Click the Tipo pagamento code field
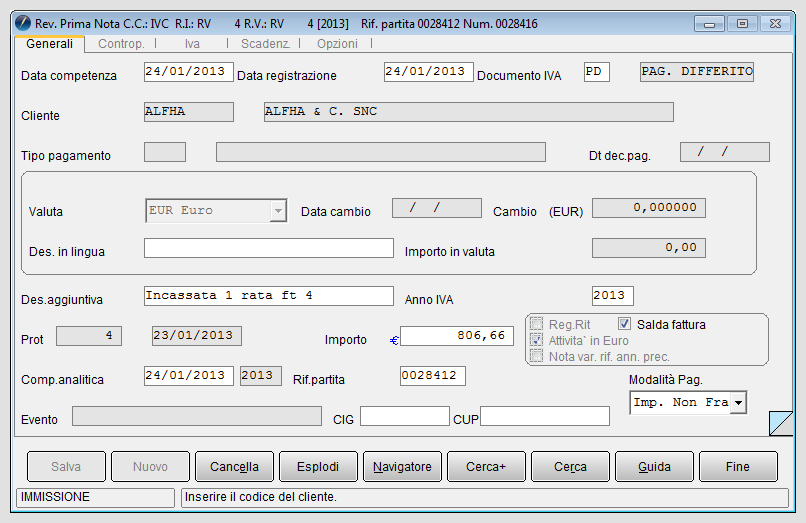Viewport: 806px width, 523px height. pyautogui.click(x=165, y=152)
